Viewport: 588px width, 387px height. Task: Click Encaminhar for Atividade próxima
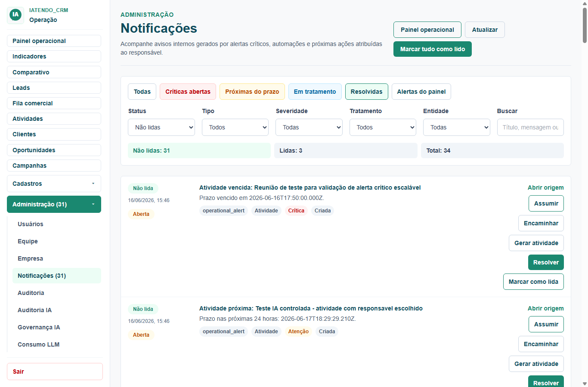(541, 344)
